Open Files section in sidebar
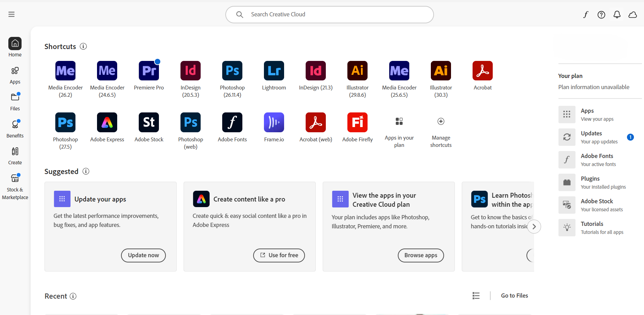Viewport: 644px width, 315px height. [15, 102]
